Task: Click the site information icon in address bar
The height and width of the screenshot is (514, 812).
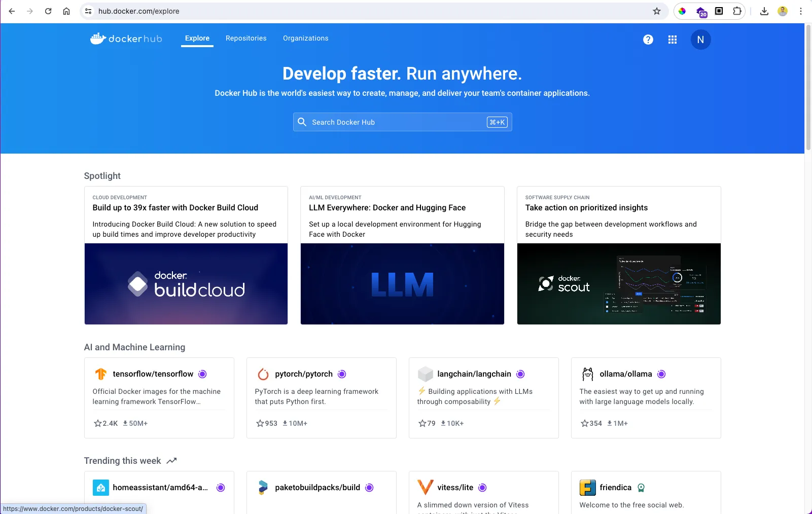Action: [88, 11]
